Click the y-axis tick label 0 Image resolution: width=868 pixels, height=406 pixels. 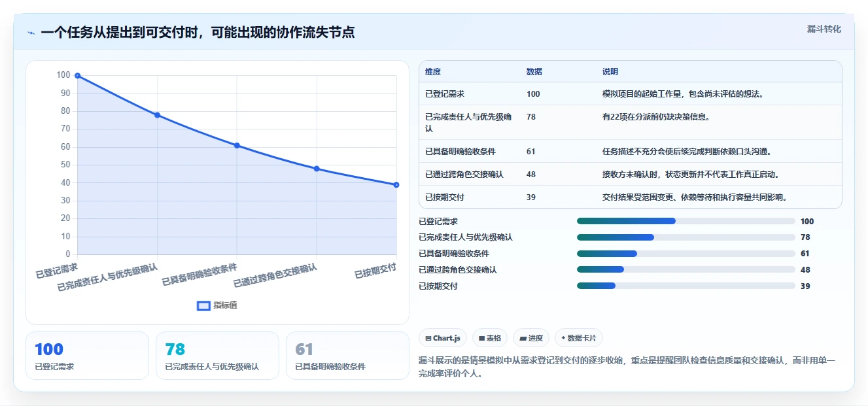(67, 254)
